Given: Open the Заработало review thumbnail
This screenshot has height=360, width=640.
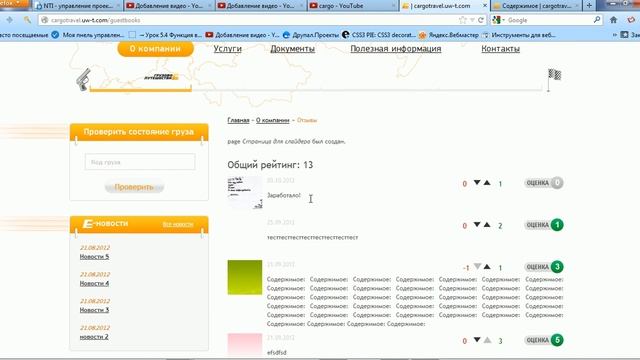Looking at the screenshot, I should coord(244,193).
